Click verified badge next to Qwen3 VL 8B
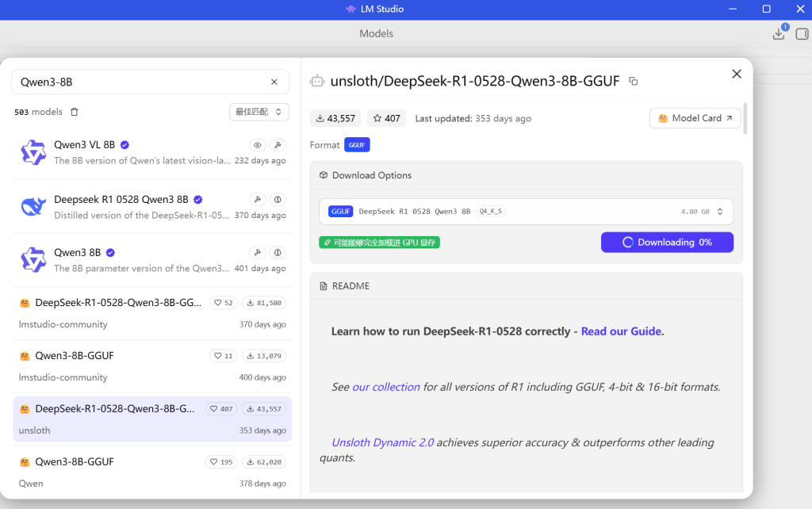This screenshot has width=812, height=509. (x=124, y=145)
